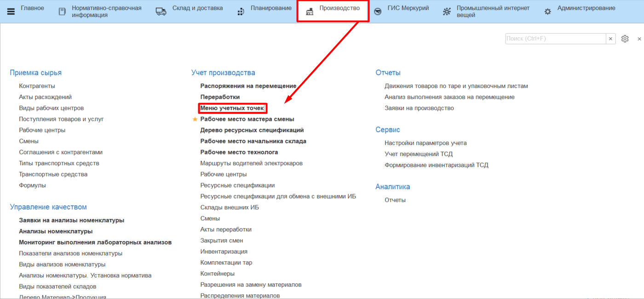This screenshot has height=299, width=644.
Task: Open Контрагенты under Приемка сырья
Action: [37, 86]
